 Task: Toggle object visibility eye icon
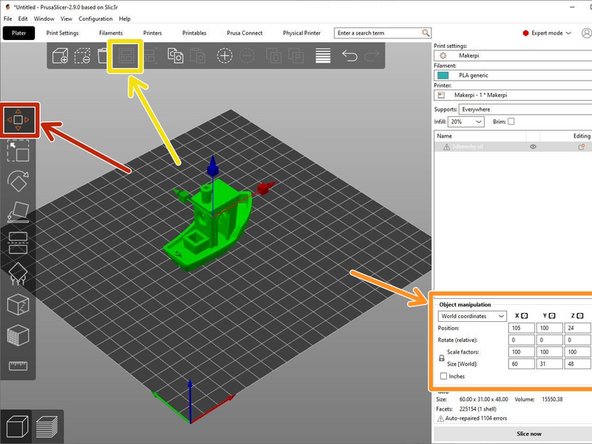[x=533, y=147]
